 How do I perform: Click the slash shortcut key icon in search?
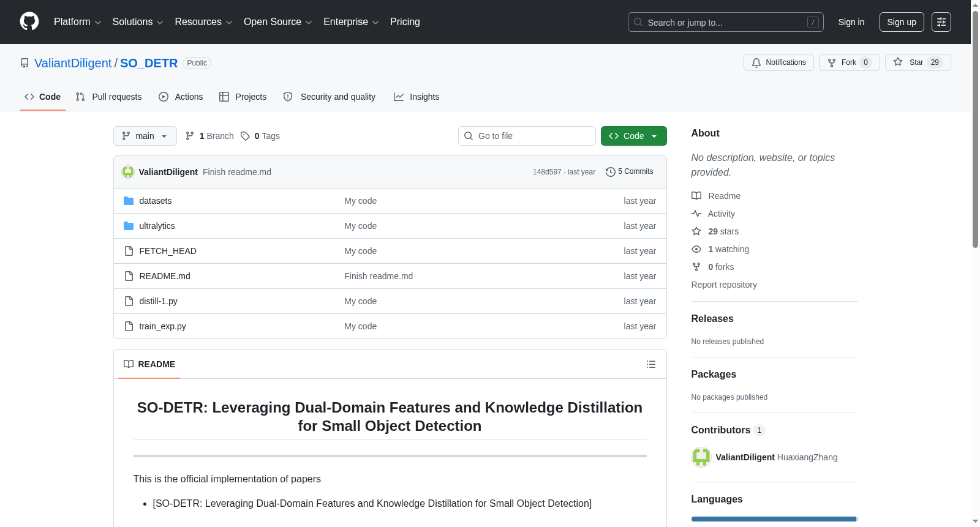813,22
